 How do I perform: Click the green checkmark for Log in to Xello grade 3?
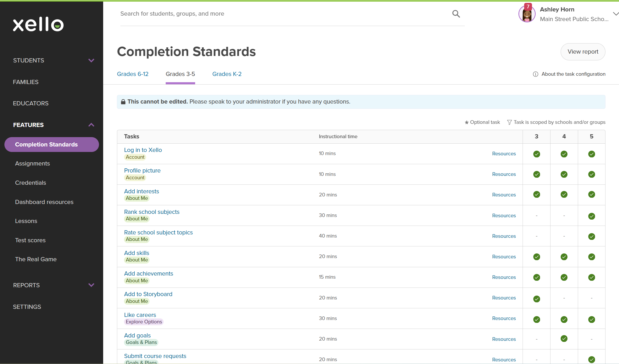pyautogui.click(x=536, y=154)
